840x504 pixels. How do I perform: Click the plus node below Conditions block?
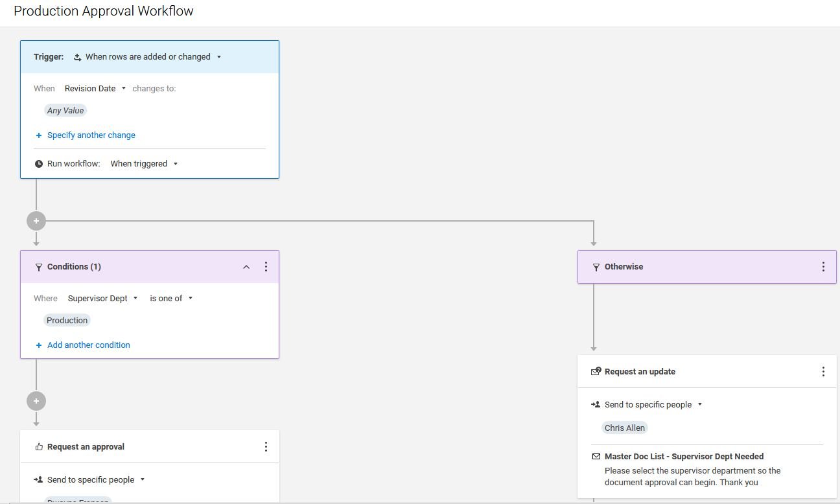[x=36, y=401]
